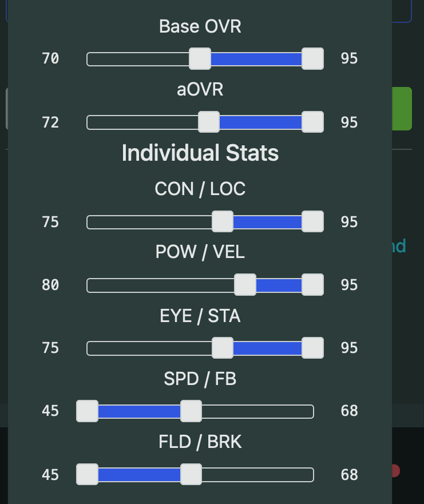Click the aOVR minimum slider handle

209,122
